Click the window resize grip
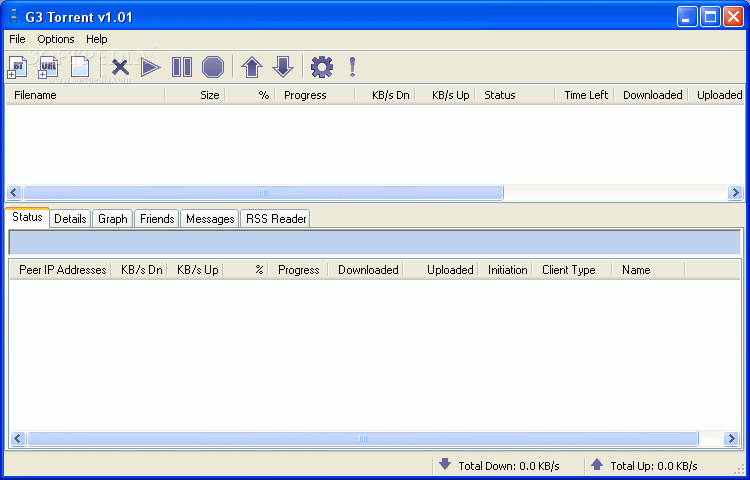This screenshot has width=750, height=480. (737, 468)
